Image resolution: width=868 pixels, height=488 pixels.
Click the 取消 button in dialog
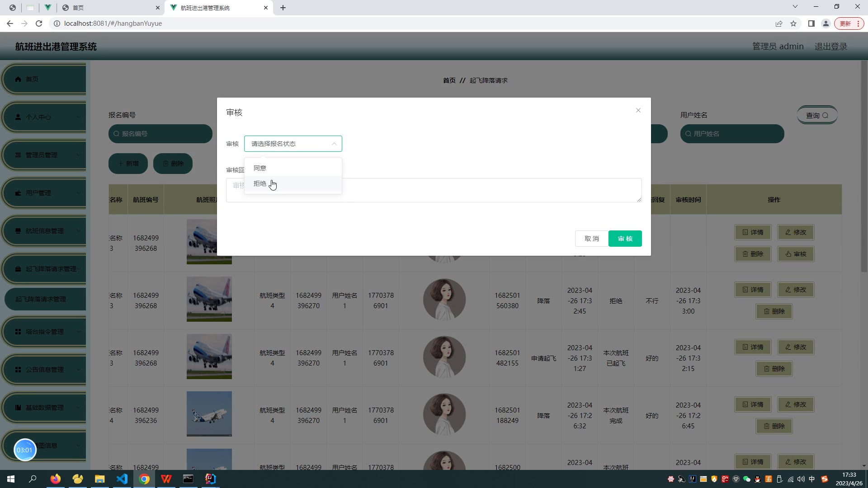click(591, 239)
